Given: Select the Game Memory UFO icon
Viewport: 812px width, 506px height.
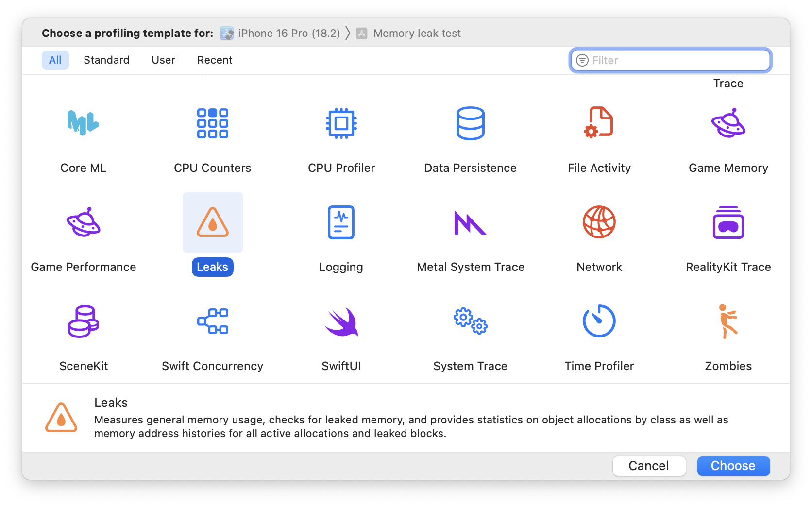Looking at the screenshot, I should 728,123.
